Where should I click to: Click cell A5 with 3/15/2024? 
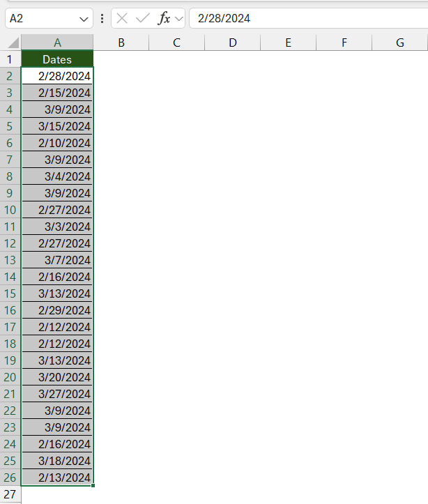pos(57,126)
